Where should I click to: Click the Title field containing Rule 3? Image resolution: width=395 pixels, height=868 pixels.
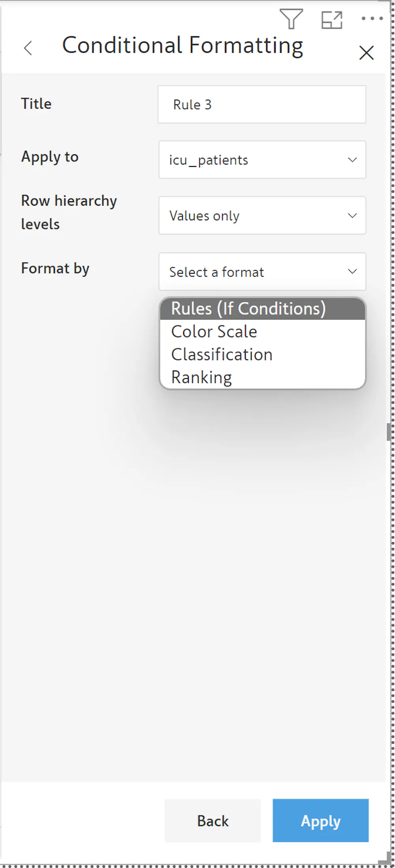[x=261, y=104]
